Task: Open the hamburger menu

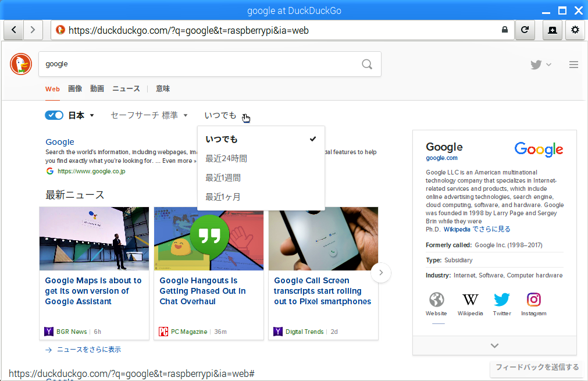Action: click(573, 65)
